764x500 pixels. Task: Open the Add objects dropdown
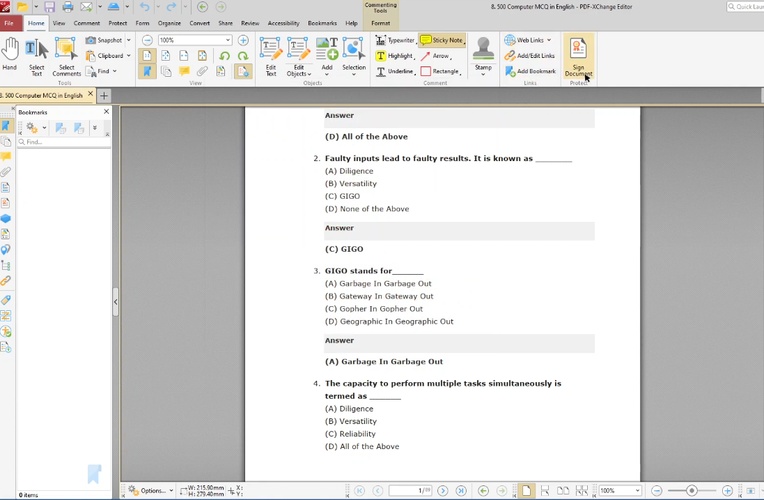click(327, 74)
